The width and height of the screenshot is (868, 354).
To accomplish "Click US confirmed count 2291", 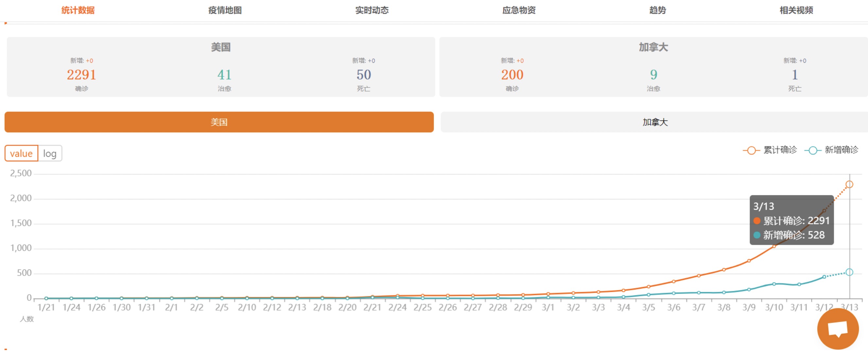I will [x=81, y=75].
